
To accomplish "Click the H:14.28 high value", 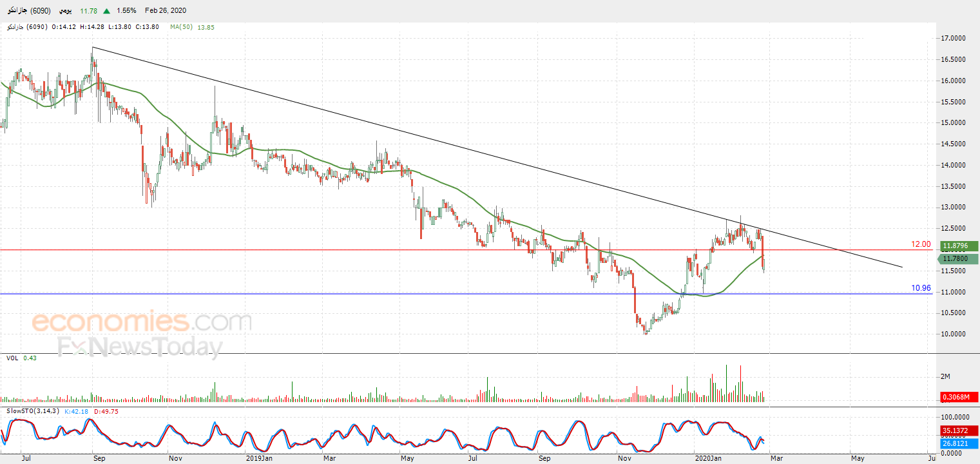I will coord(93,27).
